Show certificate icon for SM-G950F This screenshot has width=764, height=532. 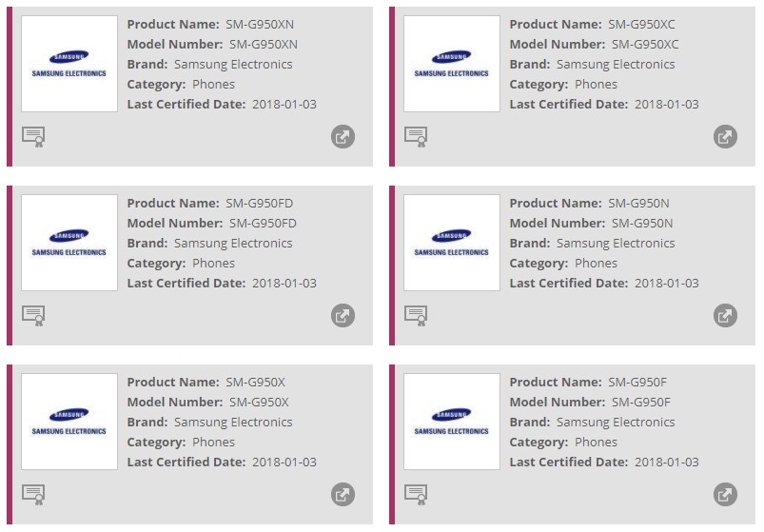tap(416, 495)
